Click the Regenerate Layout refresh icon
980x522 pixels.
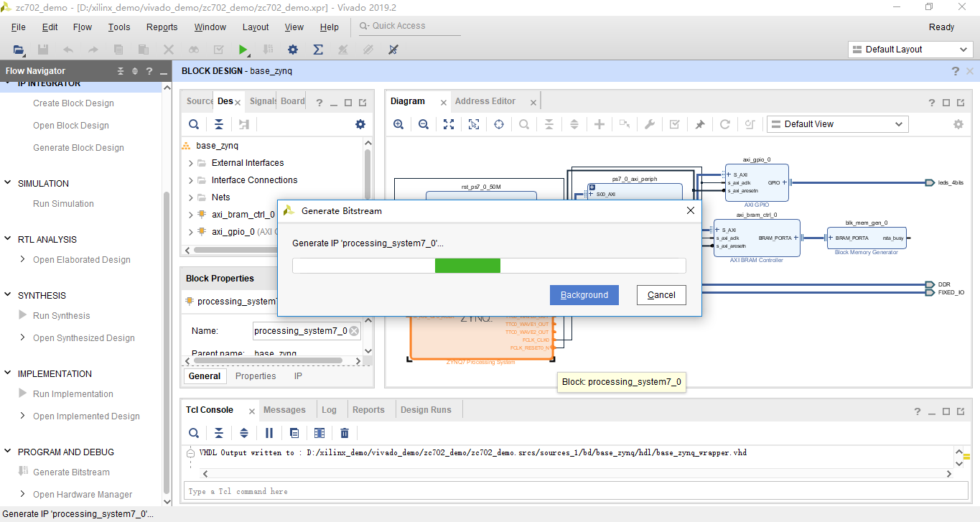tap(725, 124)
